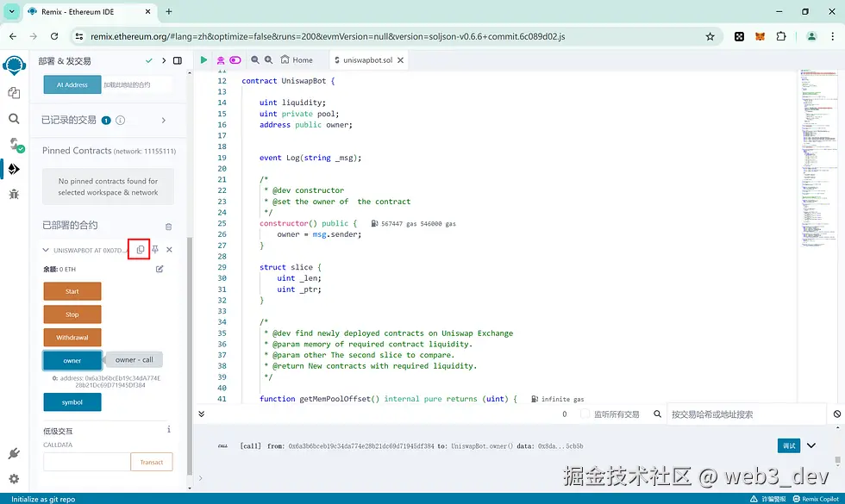This screenshot has height=504, width=845.
Task: Show low level interactions info icon
Action: click(x=169, y=429)
